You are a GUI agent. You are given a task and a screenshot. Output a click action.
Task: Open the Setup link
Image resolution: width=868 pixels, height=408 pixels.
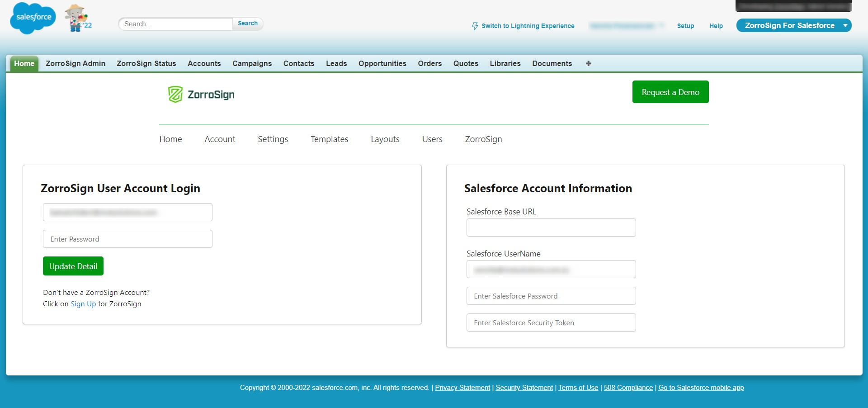tap(685, 26)
